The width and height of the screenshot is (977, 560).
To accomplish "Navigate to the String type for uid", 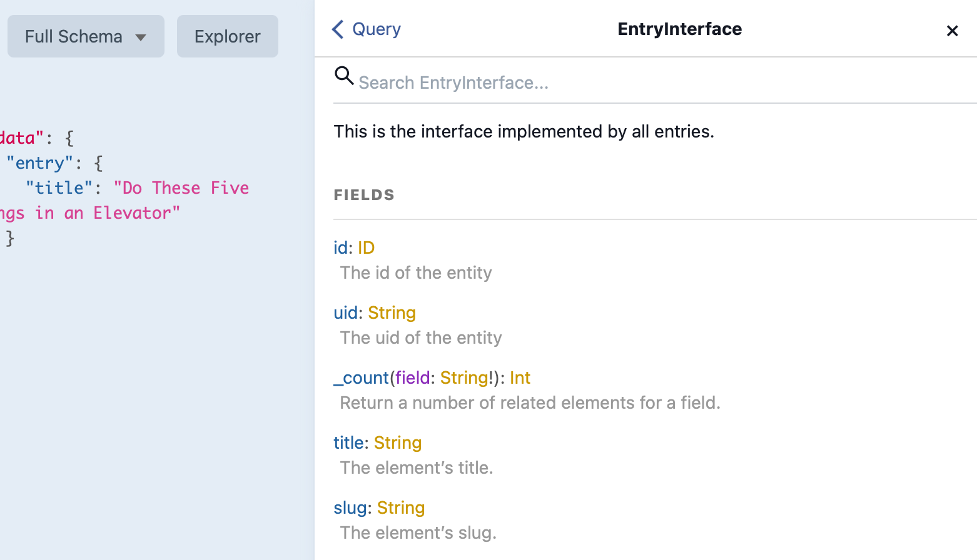I will point(392,312).
